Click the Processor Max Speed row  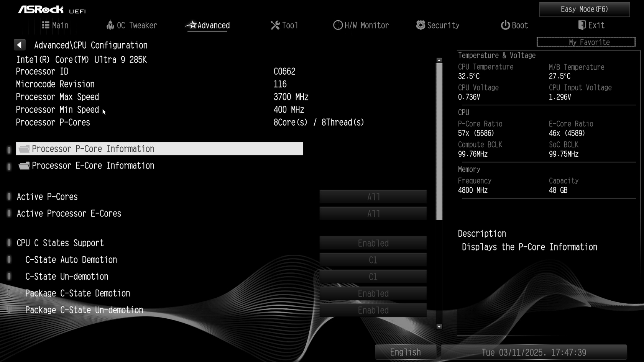162,97
